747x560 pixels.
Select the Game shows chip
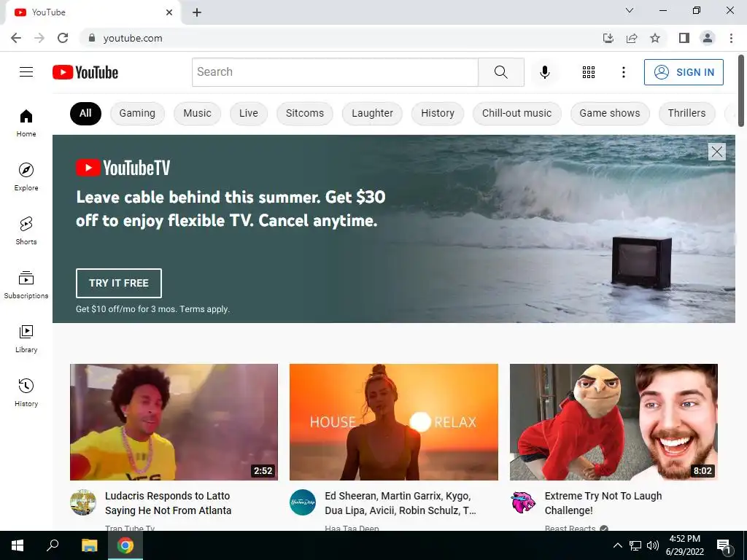(x=610, y=113)
